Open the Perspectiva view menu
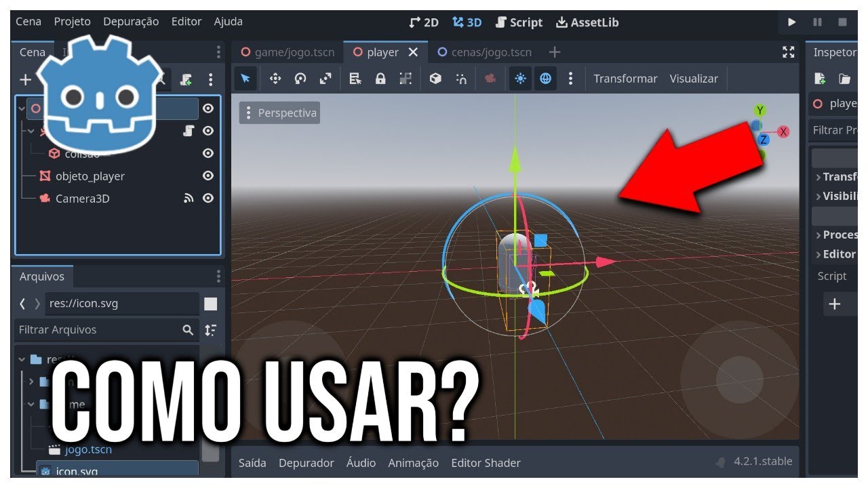Viewport: 868px width, 488px height. (x=279, y=113)
